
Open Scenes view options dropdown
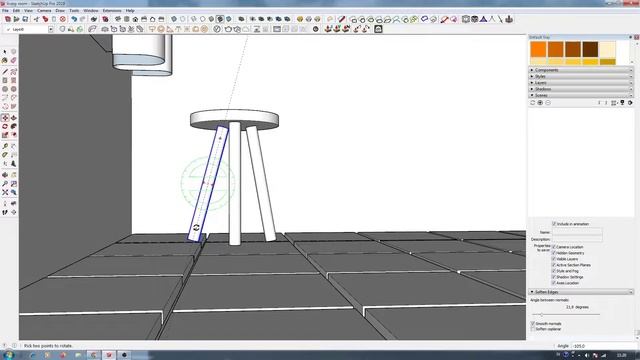[x=614, y=103]
